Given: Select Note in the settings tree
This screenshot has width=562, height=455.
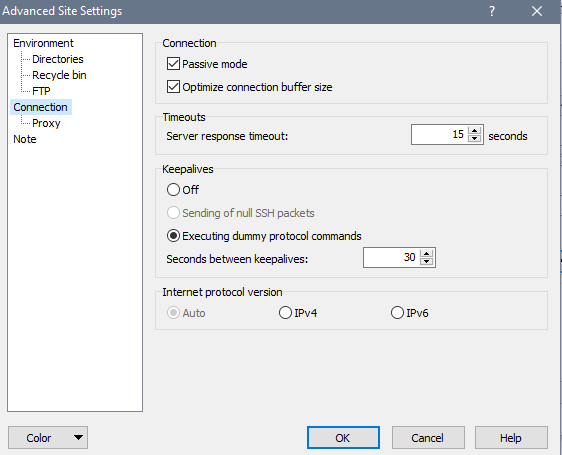Looking at the screenshot, I should coord(25,139).
